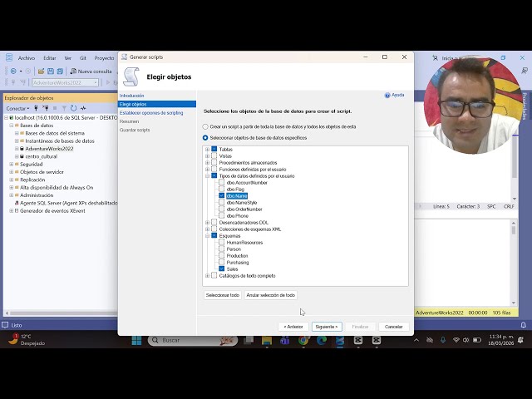Check the HumanResources schema checkbox
Viewport: 532px width, 399px height.
point(222,242)
